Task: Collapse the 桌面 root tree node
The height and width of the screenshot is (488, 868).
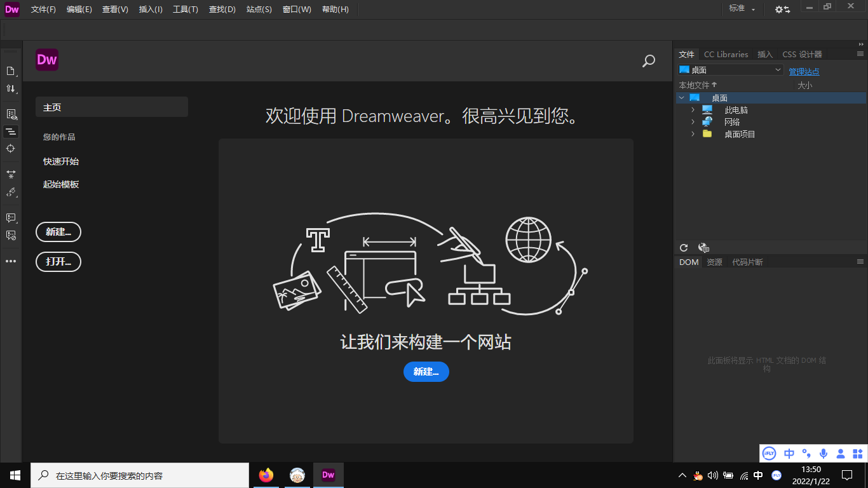Action: coord(682,98)
